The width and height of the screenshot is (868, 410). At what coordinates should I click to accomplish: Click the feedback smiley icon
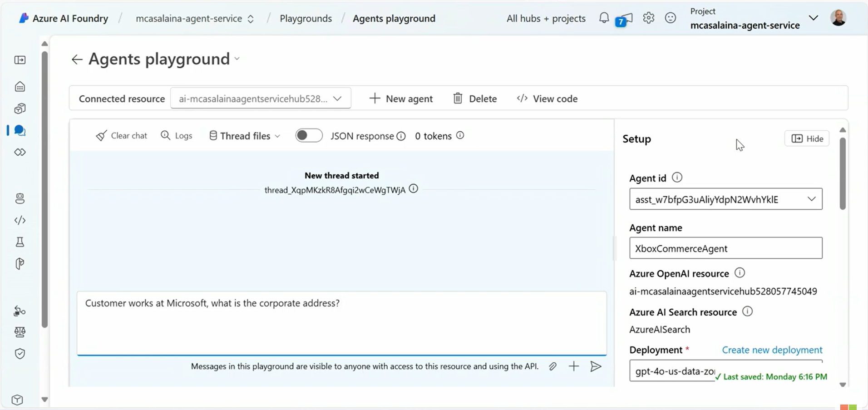click(670, 18)
